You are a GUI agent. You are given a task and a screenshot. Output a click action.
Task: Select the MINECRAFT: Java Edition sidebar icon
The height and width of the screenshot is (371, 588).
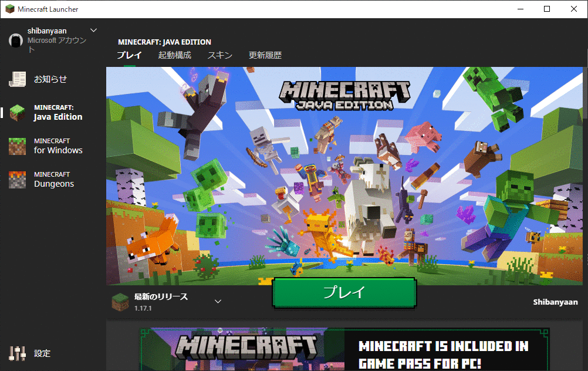coord(16,112)
